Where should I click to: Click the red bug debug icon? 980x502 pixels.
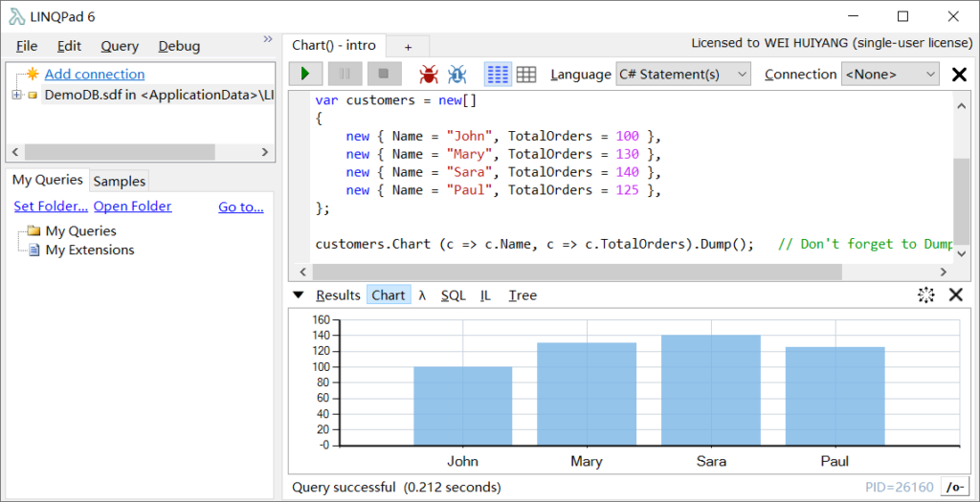(429, 75)
